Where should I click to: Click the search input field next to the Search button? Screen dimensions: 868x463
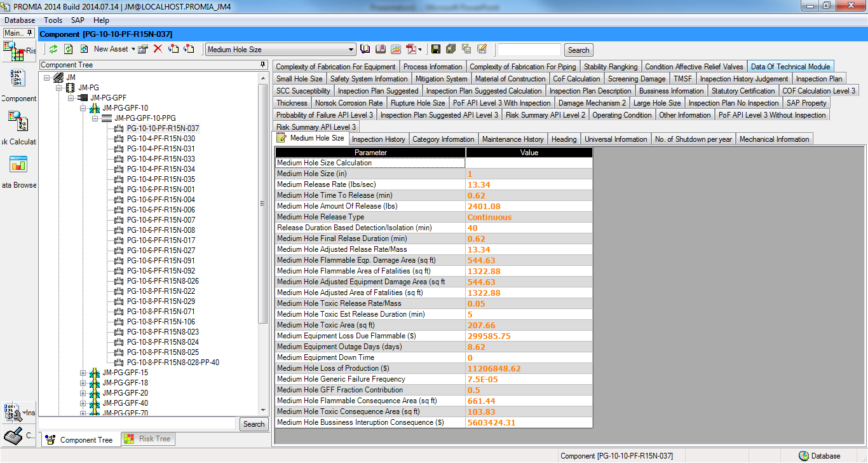point(528,49)
